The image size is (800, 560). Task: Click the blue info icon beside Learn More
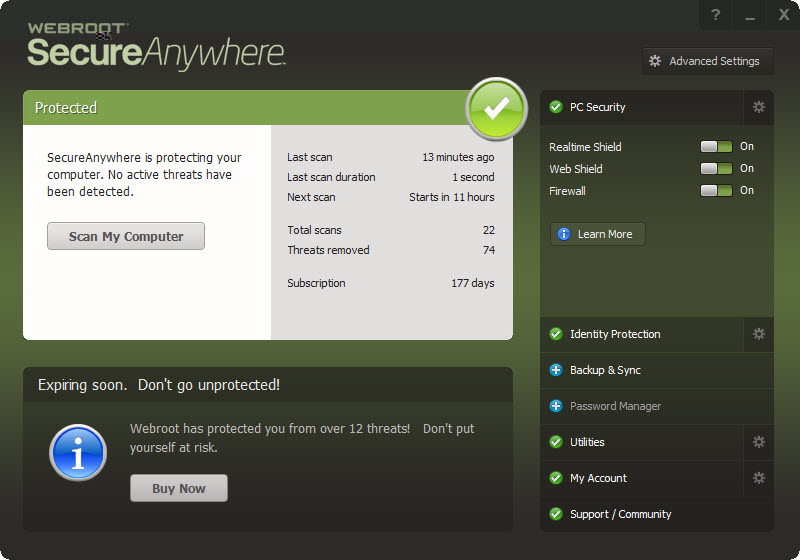point(564,234)
